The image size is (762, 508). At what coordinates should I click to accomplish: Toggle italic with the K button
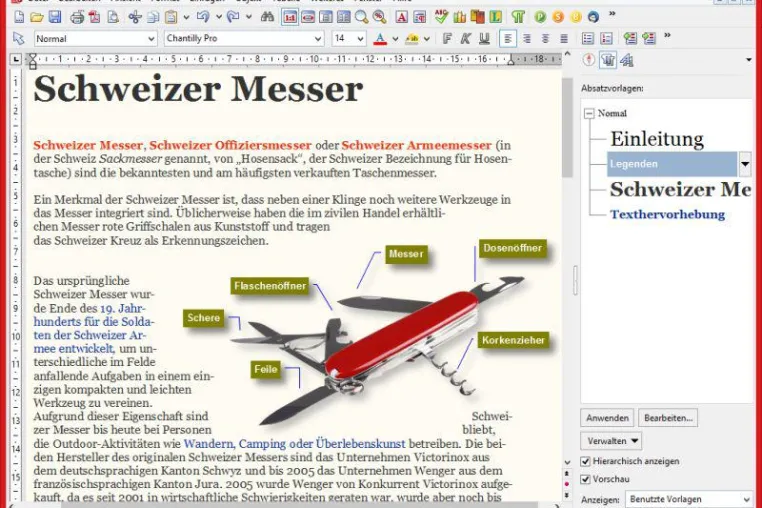point(466,38)
